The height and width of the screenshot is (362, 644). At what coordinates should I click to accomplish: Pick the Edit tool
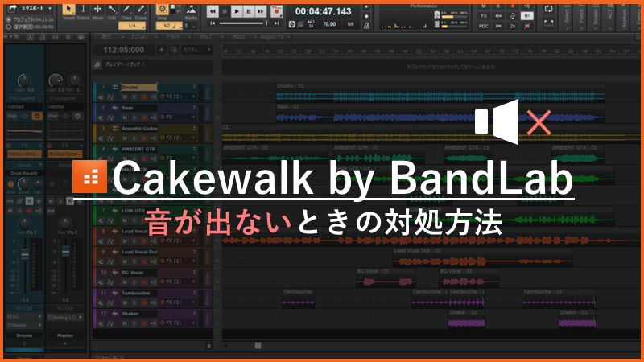tap(112, 11)
